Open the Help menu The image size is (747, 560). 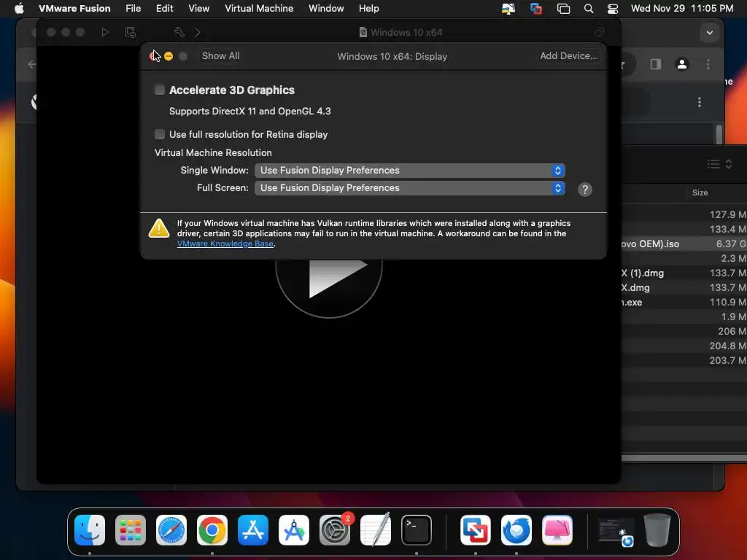pos(368,8)
